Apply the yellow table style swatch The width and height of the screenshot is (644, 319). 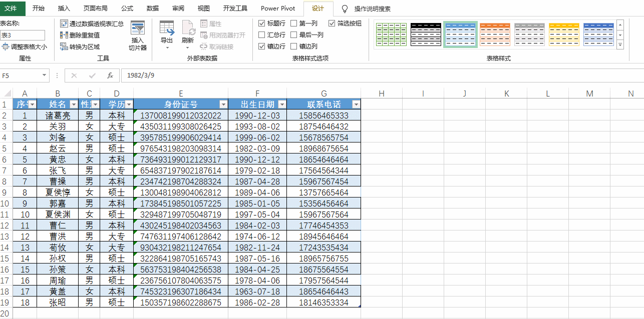pyautogui.click(x=564, y=34)
